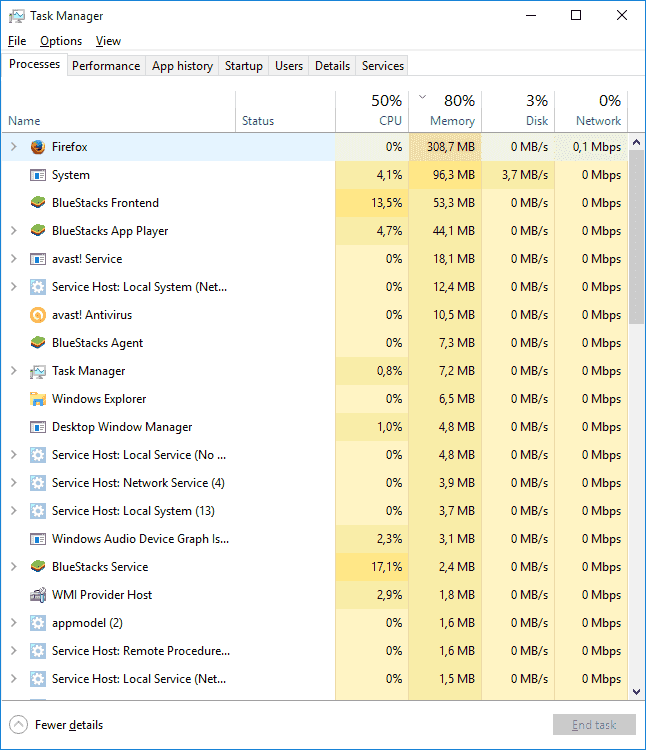Expand the Firefox process group
The width and height of the screenshot is (646, 750).
pyautogui.click(x=14, y=147)
